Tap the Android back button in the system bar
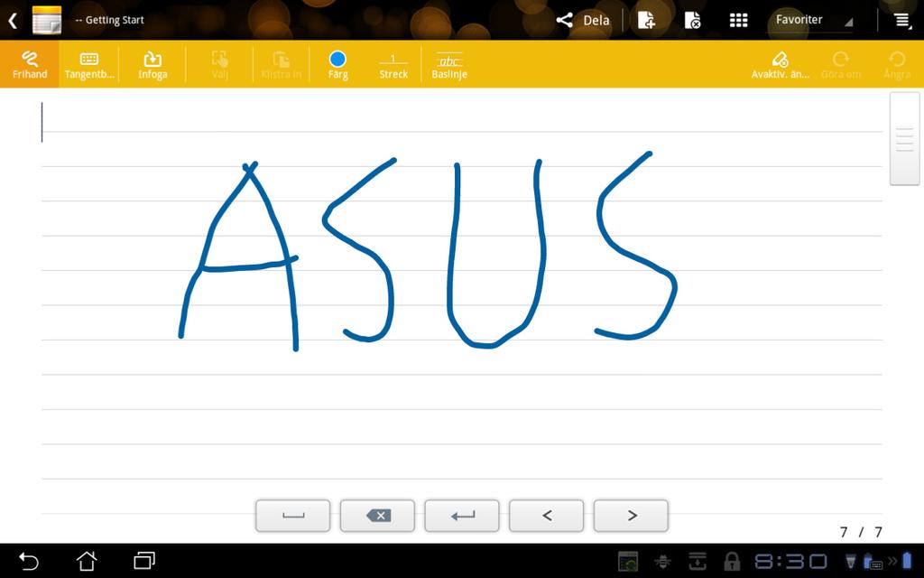The image size is (924, 578). pyautogui.click(x=28, y=560)
